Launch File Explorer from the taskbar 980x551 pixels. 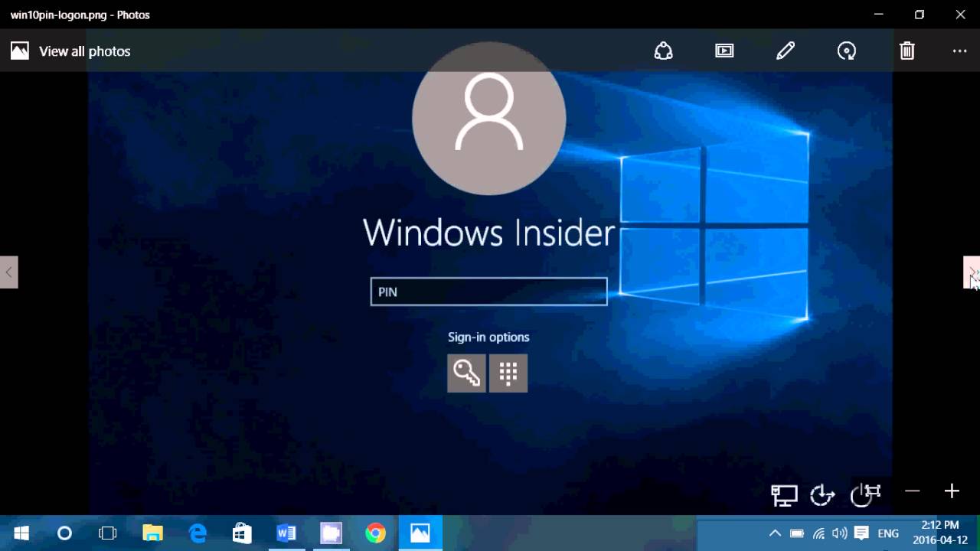pyautogui.click(x=152, y=533)
